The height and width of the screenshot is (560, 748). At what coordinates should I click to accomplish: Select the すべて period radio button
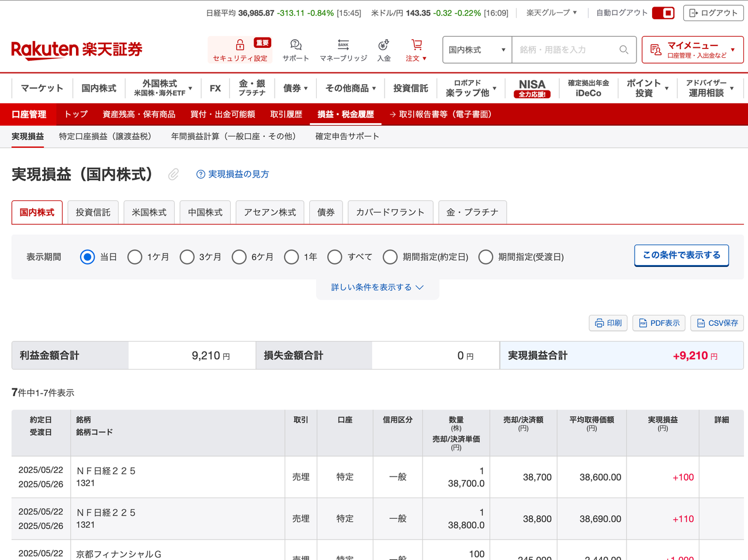point(335,257)
